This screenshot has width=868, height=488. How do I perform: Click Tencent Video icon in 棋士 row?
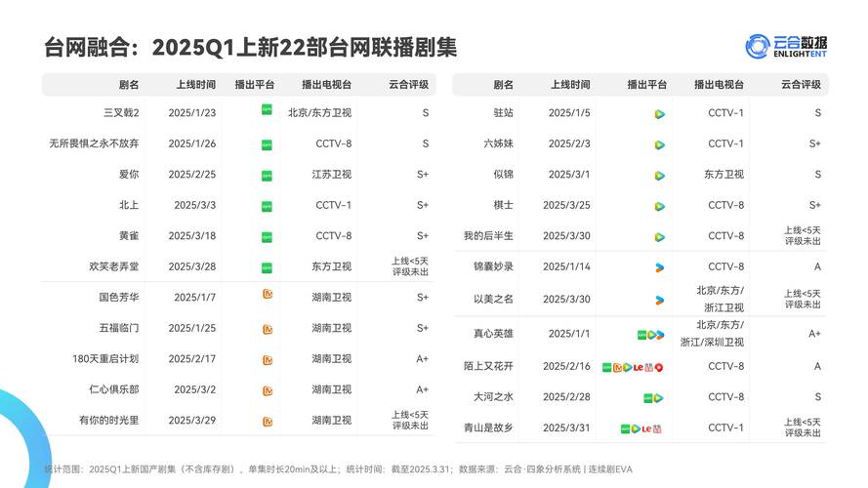[x=659, y=206]
